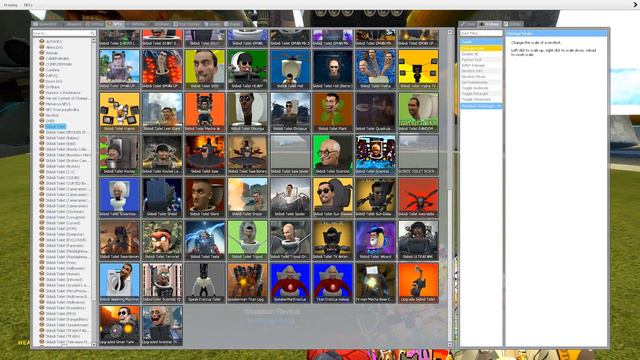Select the Combine category
This screenshot has width=640, height=360.
coord(52,70)
